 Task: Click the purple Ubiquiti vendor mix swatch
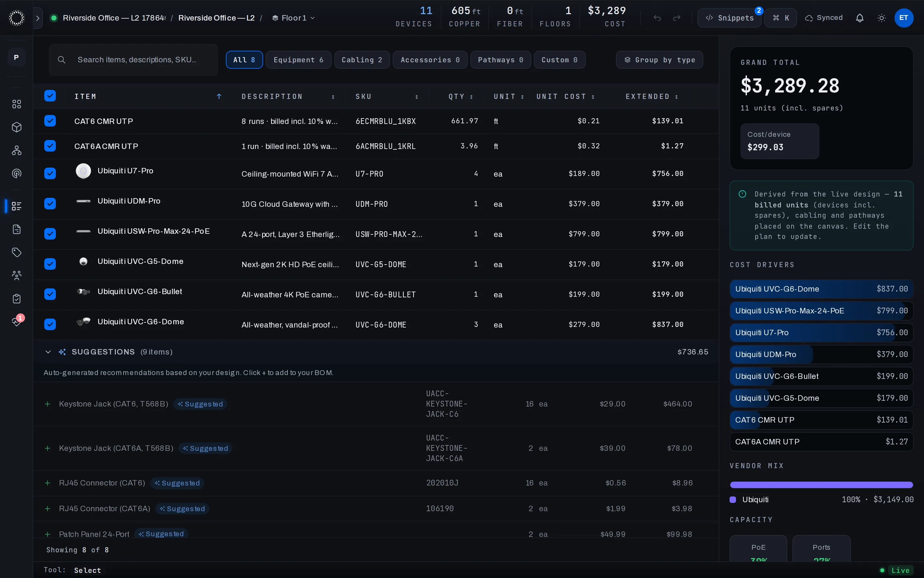tap(733, 500)
